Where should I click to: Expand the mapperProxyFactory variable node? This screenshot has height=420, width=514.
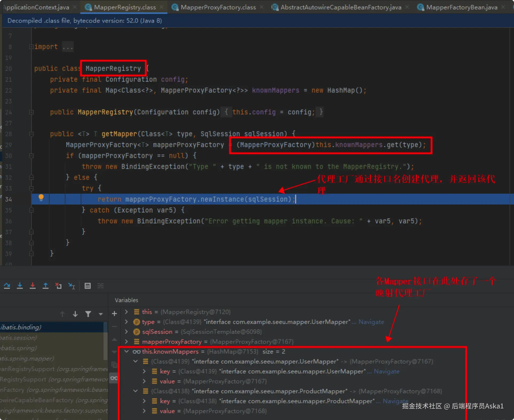point(126,341)
